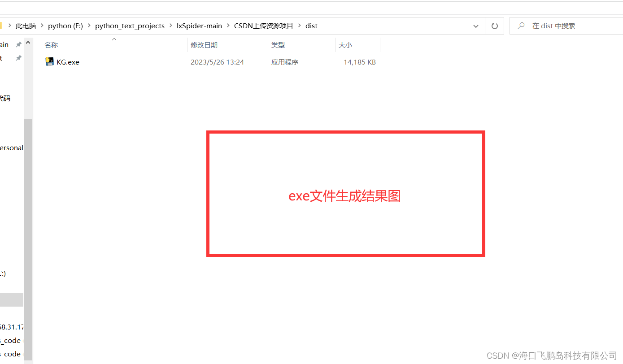Open the address bar history dropdown arrow
Screen dimensions: 623x364
coord(475,26)
